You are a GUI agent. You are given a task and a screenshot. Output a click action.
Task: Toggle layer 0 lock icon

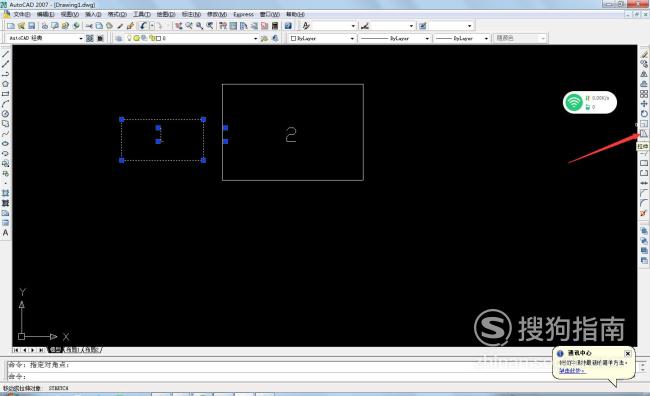click(151, 38)
